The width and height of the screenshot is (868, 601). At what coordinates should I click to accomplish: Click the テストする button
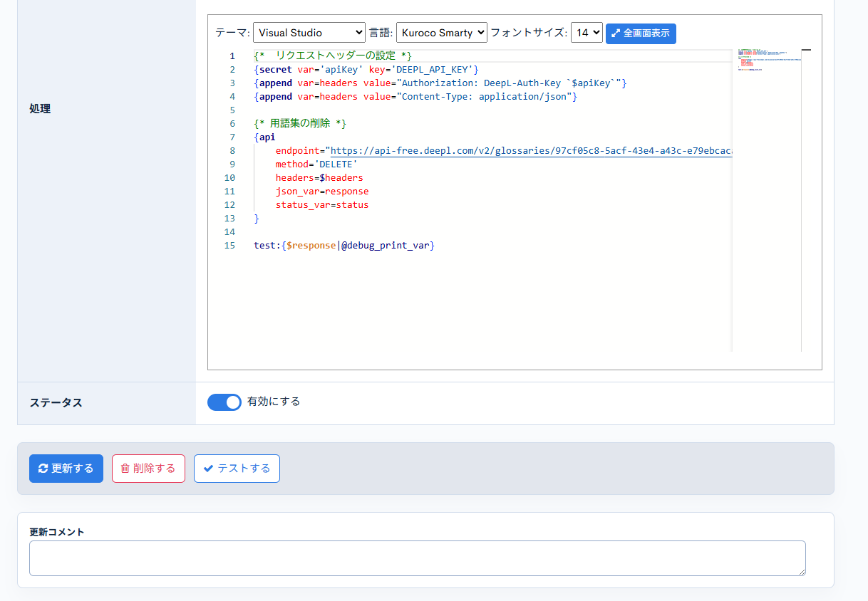click(x=237, y=469)
